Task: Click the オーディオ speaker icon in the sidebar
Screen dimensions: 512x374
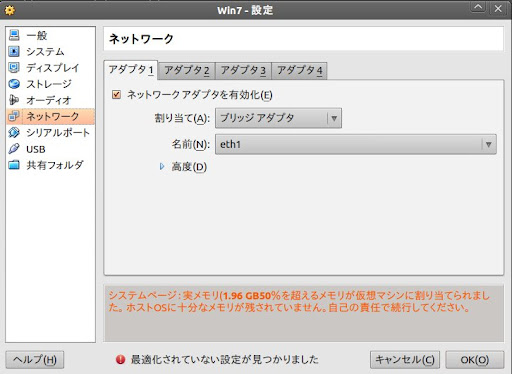Action: click(14, 100)
